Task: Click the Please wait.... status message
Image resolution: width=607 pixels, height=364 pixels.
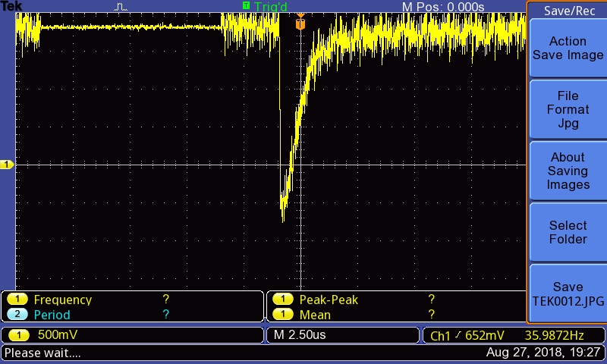Action: coord(42,353)
